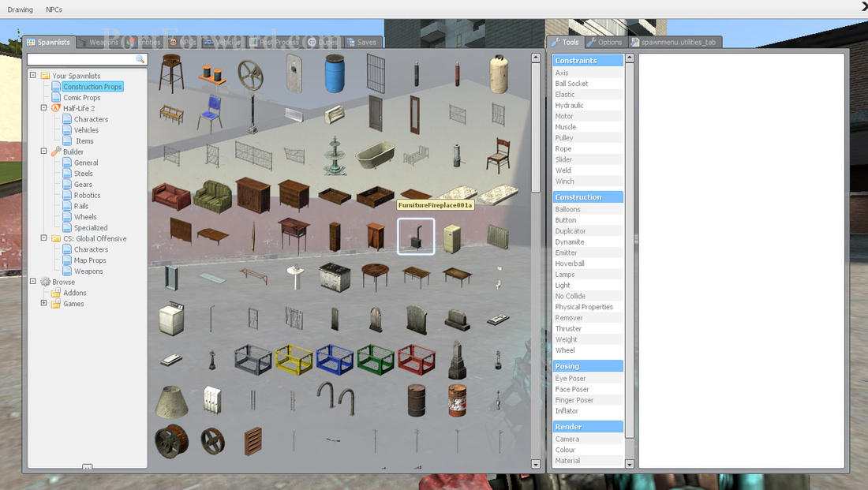Collapse the Browse tree node

pos(32,281)
